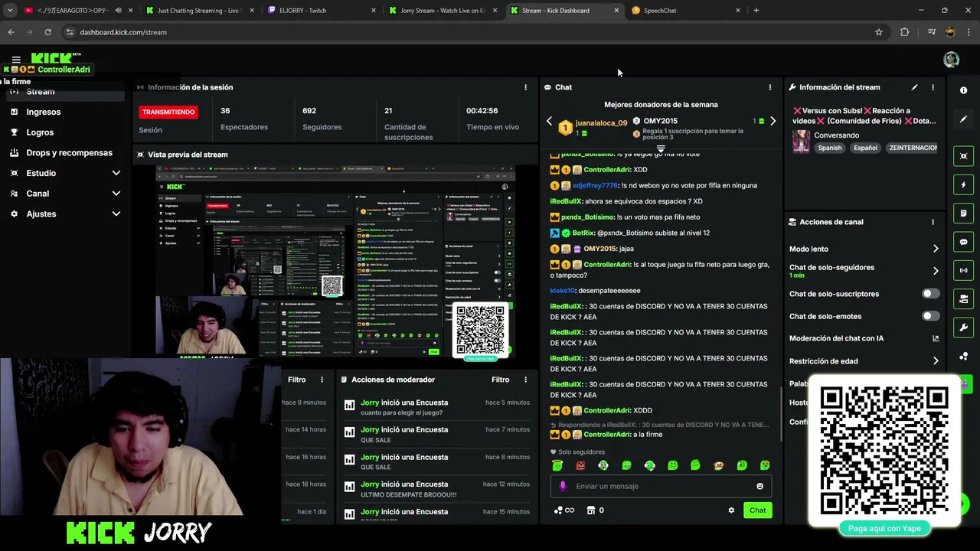Switch to Just Chatting Streaming browser tab
This screenshot has height=551, width=980.
[x=199, y=11]
